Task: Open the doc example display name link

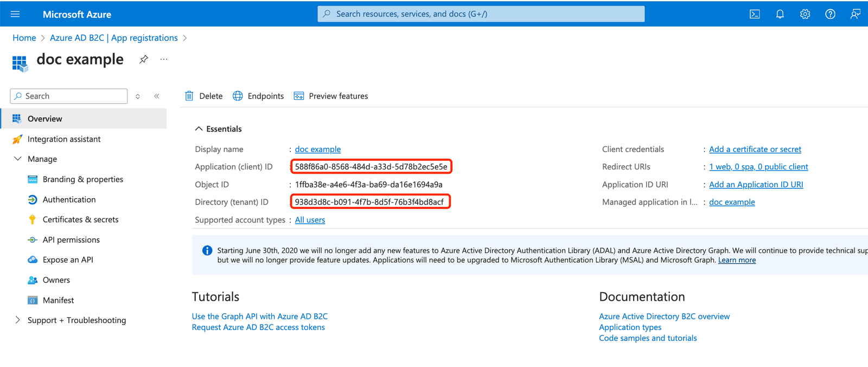Action: [318, 149]
